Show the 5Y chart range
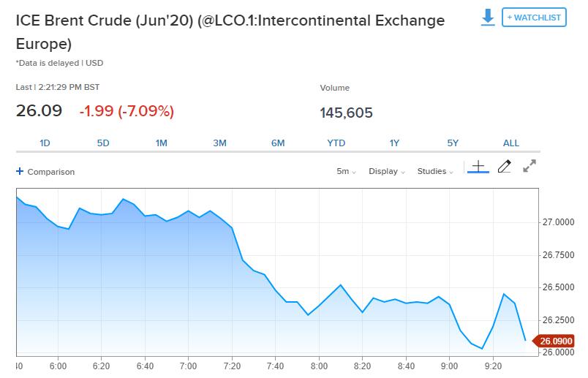The image size is (588, 378). [x=453, y=143]
